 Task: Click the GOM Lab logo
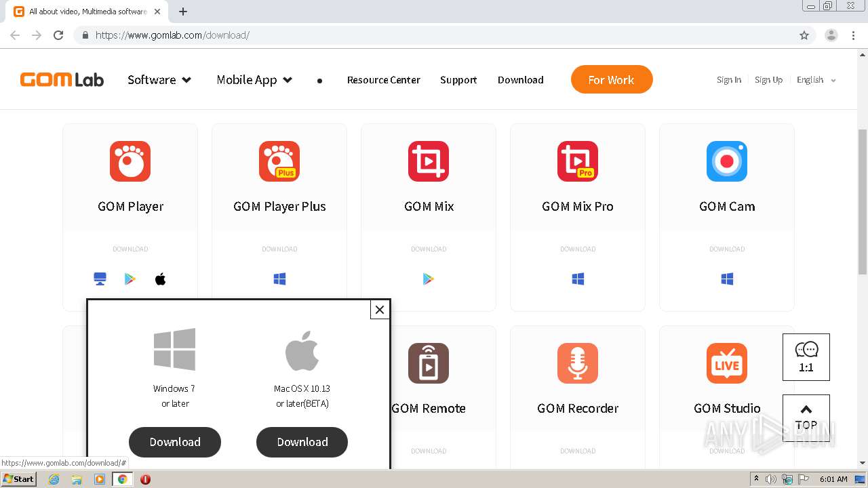click(x=62, y=80)
